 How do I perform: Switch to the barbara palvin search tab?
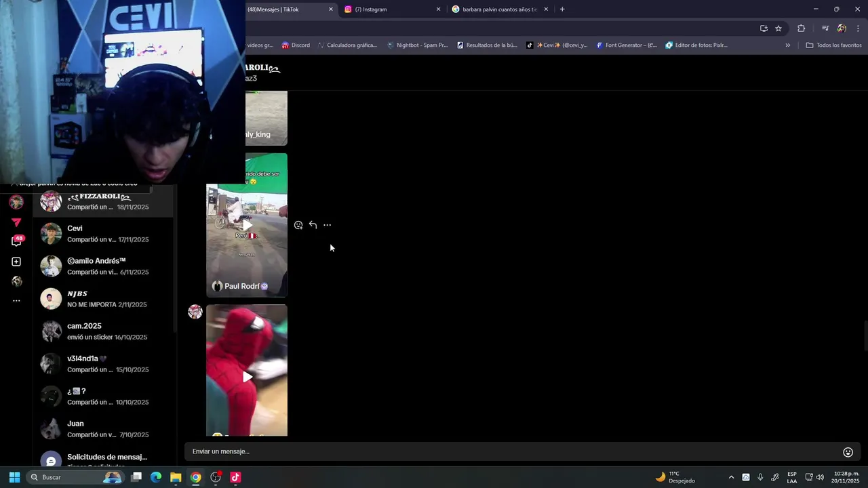pyautogui.click(x=498, y=9)
